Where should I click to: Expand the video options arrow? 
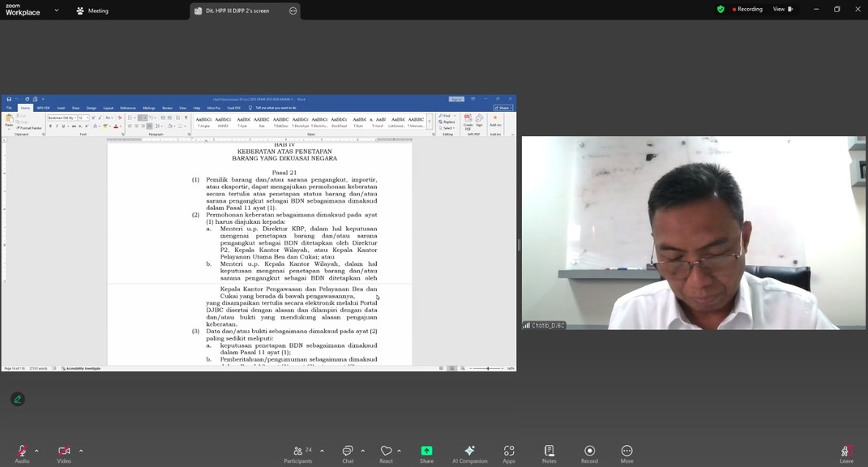pos(81,451)
